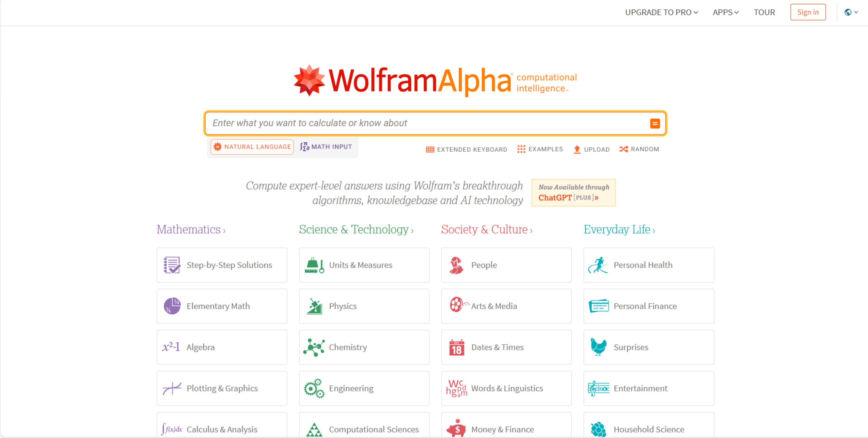Click the Engineering gears icon
The height and width of the screenshot is (438, 868).
click(314, 388)
